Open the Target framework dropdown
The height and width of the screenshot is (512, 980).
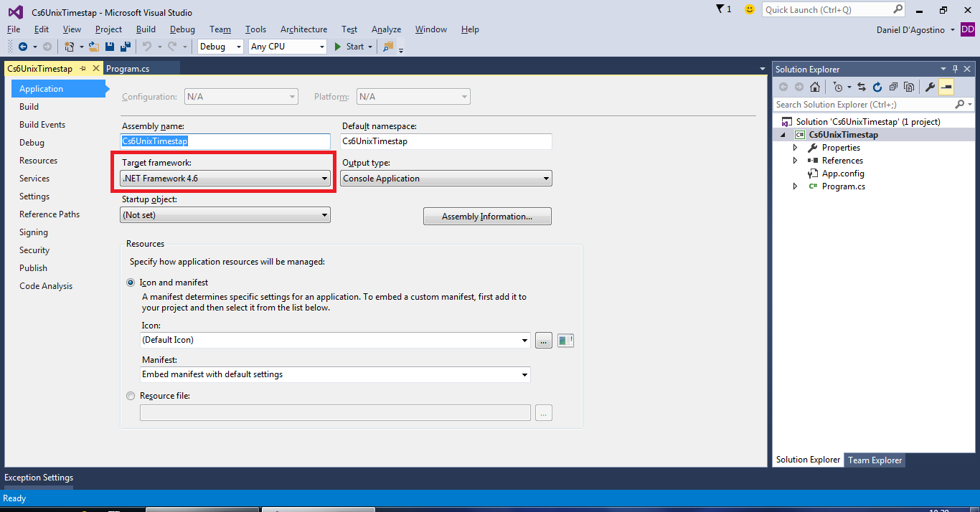pyautogui.click(x=225, y=179)
